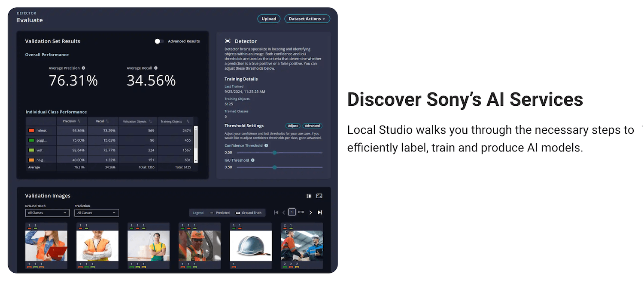
Task: Click the helmet class red swatch
Action: 31,130
